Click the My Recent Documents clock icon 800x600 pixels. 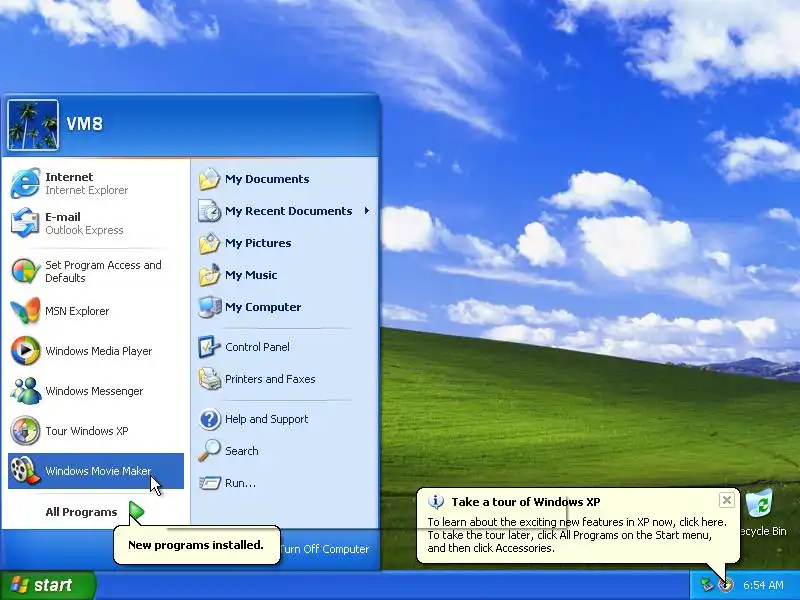point(209,211)
